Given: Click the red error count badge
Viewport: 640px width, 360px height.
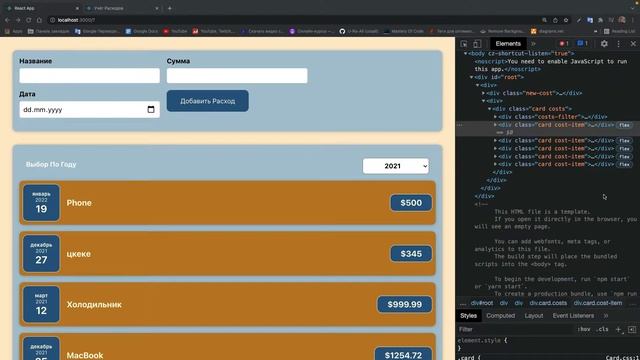Looking at the screenshot, I should (564, 44).
